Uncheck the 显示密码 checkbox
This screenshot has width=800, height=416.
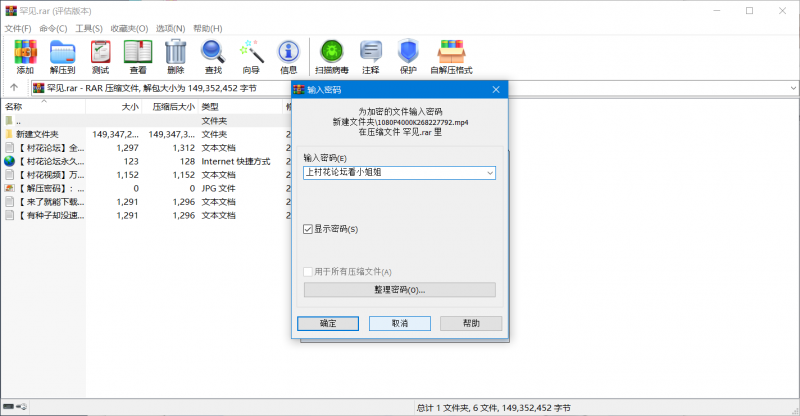[309, 229]
